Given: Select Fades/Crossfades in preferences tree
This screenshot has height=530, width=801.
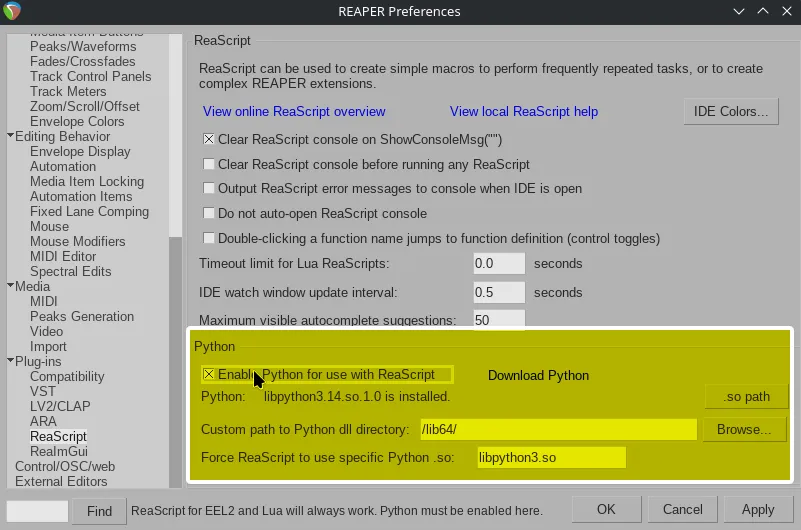Looking at the screenshot, I should click(83, 61).
